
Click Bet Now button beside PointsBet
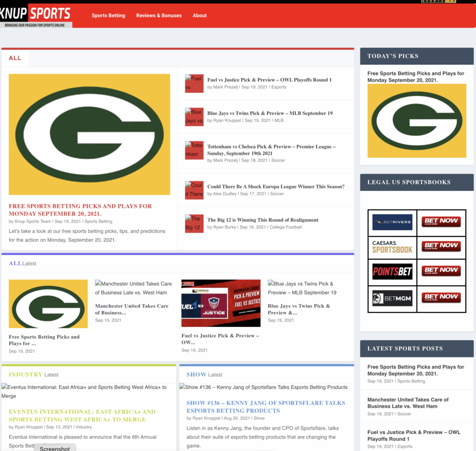(441, 271)
